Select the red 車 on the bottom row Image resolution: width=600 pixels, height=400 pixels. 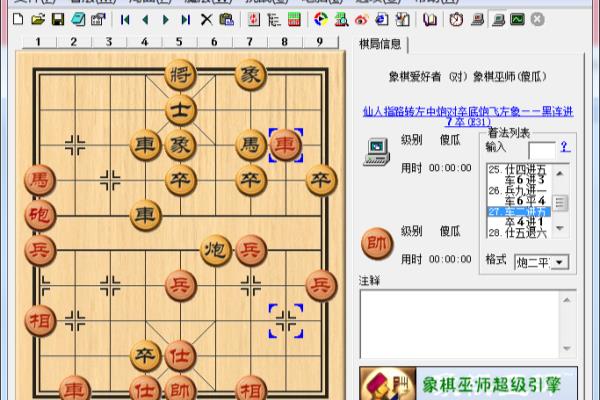75,389
